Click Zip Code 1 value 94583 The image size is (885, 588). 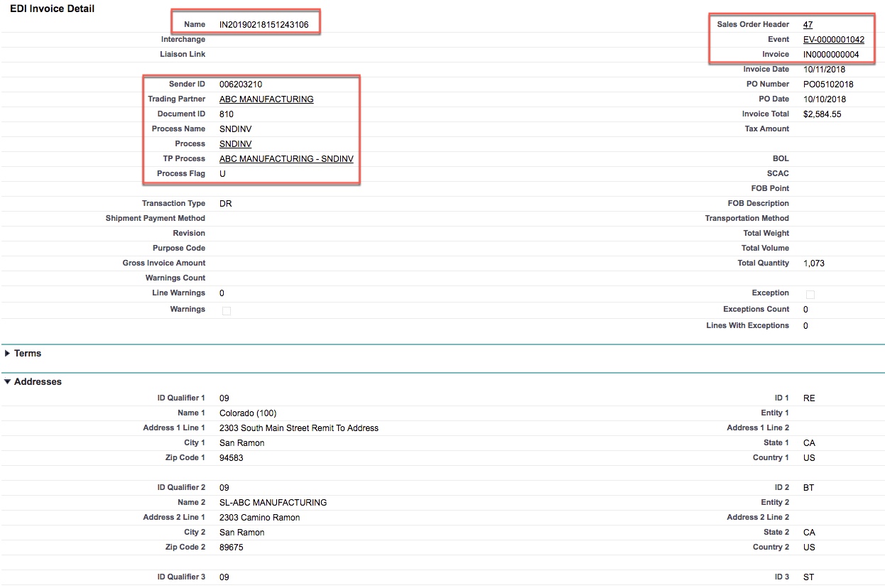(232, 458)
